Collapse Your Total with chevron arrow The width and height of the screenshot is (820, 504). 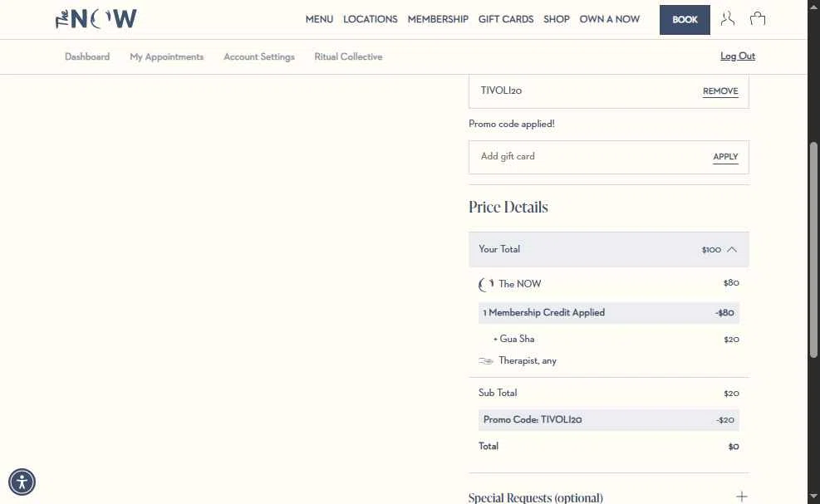pos(732,249)
